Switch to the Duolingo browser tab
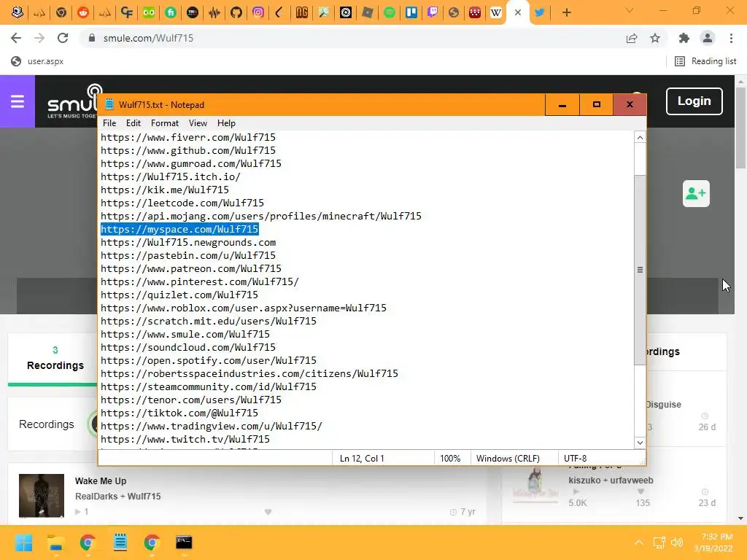Image resolution: width=747 pixels, height=560 pixels. pyautogui.click(x=149, y=12)
